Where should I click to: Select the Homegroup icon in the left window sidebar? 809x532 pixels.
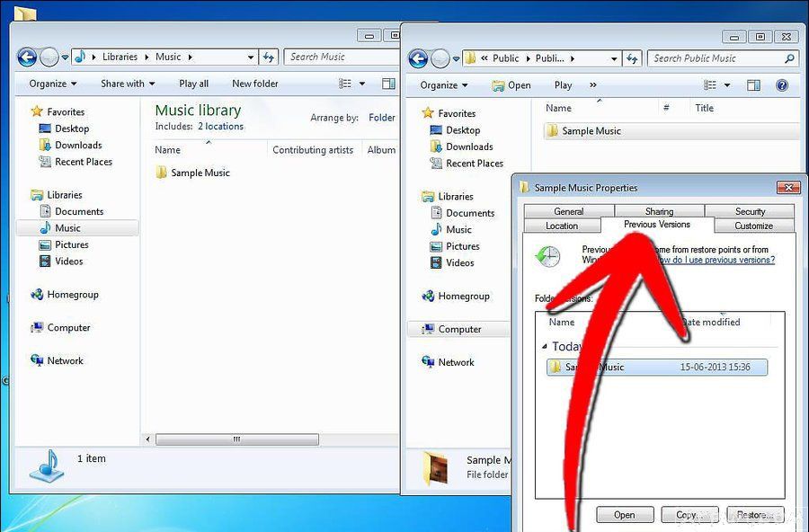(37, 295)
